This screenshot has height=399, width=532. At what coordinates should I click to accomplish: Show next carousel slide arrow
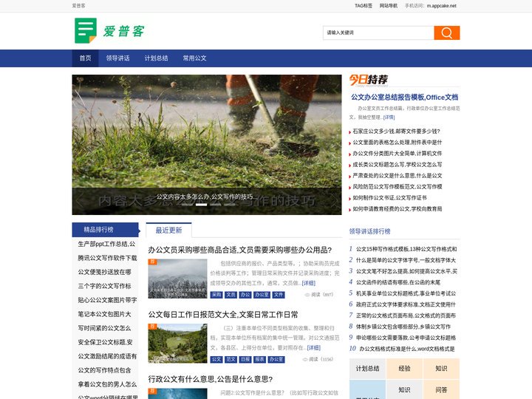pyautogui.click(x=334, y=201)
